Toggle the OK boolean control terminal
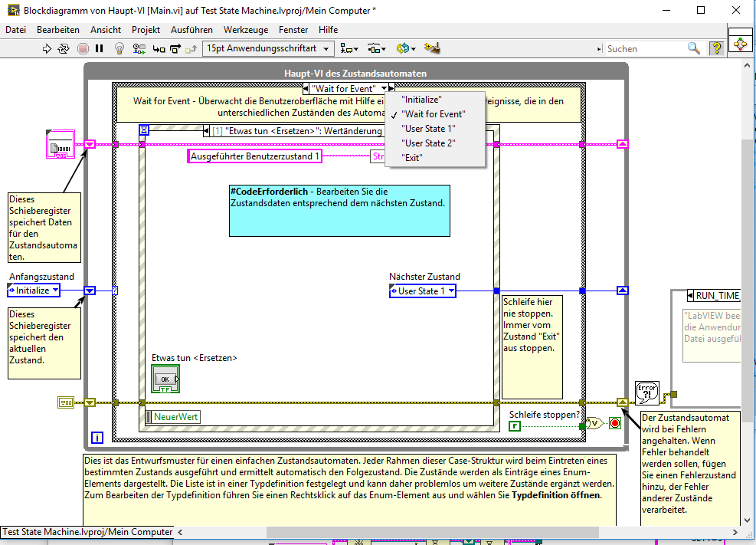 coord(164,379)
